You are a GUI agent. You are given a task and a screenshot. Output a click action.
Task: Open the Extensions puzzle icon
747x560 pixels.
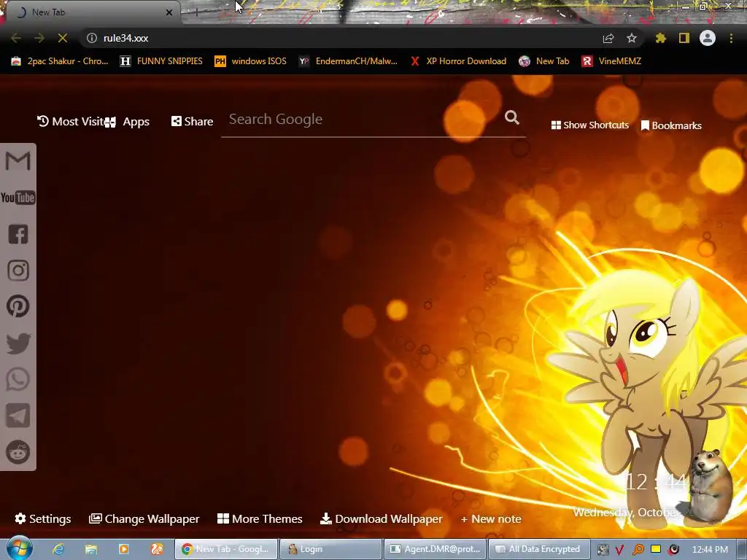click(x=660, y=38)
